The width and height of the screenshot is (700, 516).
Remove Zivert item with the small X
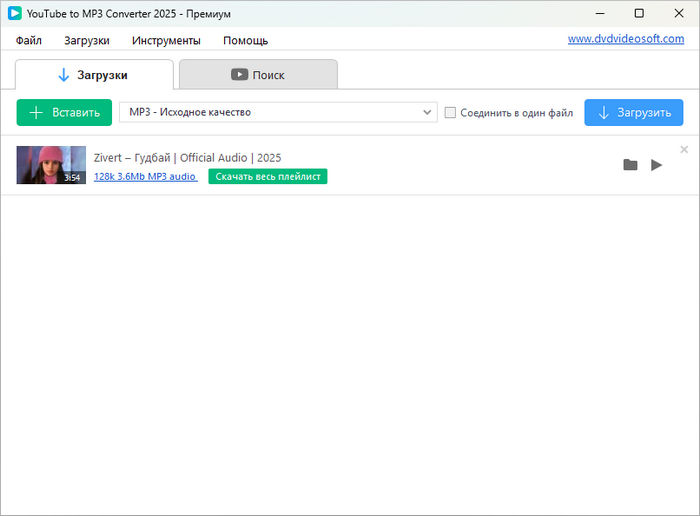point(684,150)
